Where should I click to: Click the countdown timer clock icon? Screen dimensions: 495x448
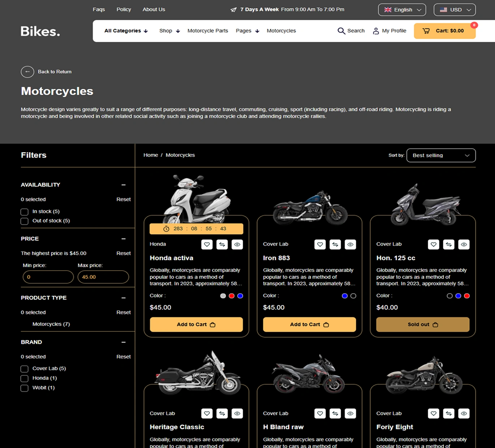[x=166, y=229]
